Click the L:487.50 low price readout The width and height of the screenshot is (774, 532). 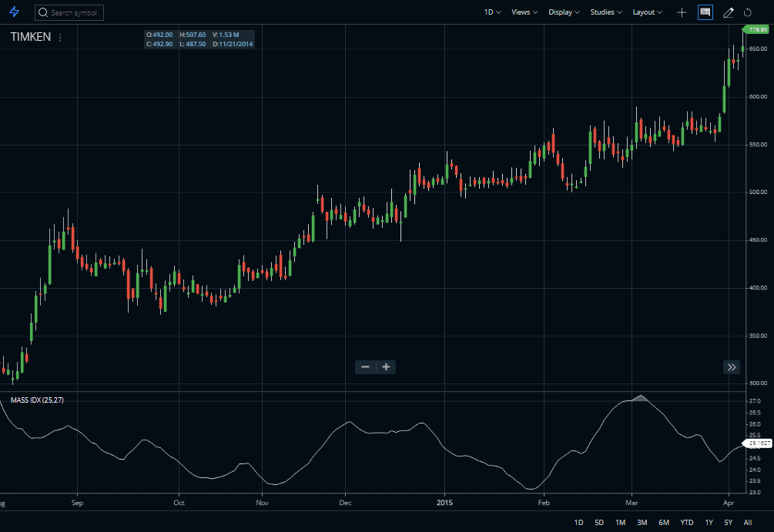click(193, 44)
